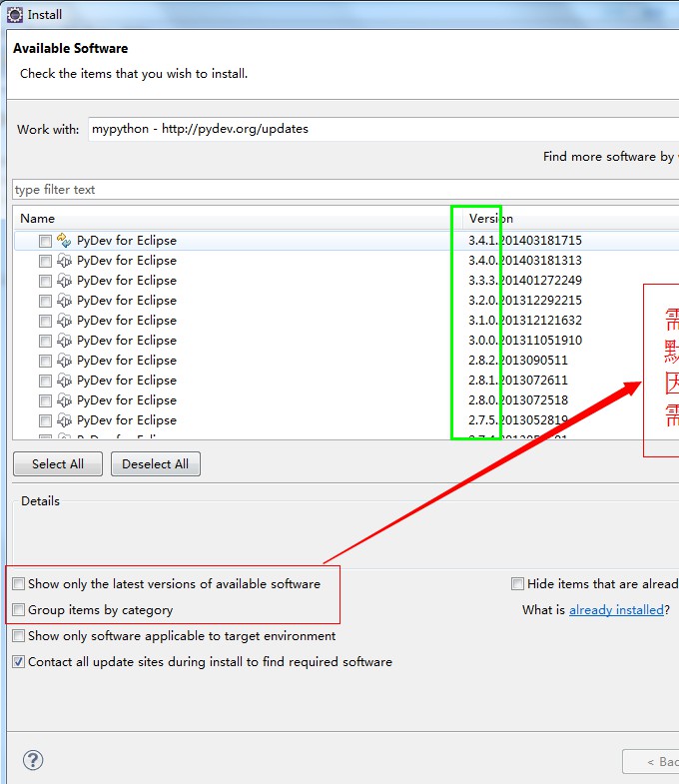Screen dimensions: 679x784
Task: Click the Back button
Action: [651, 761]
